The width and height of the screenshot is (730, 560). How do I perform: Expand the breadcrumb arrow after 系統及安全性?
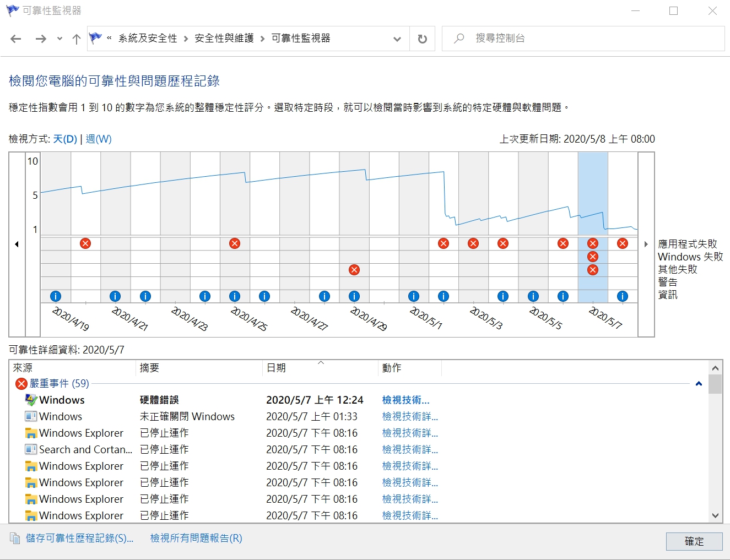pos(186,39)
